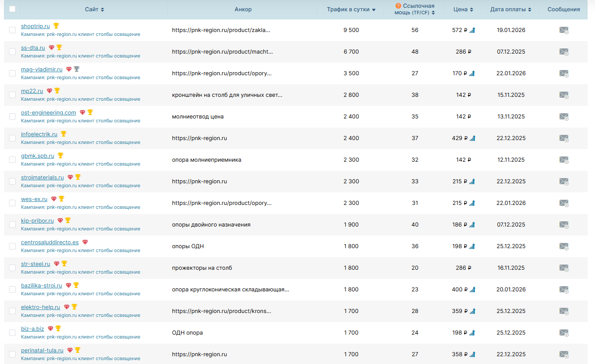The width and height of the screenshot is (595, 364).
Task: Sort by Цена column header
Action: [463, 10]
